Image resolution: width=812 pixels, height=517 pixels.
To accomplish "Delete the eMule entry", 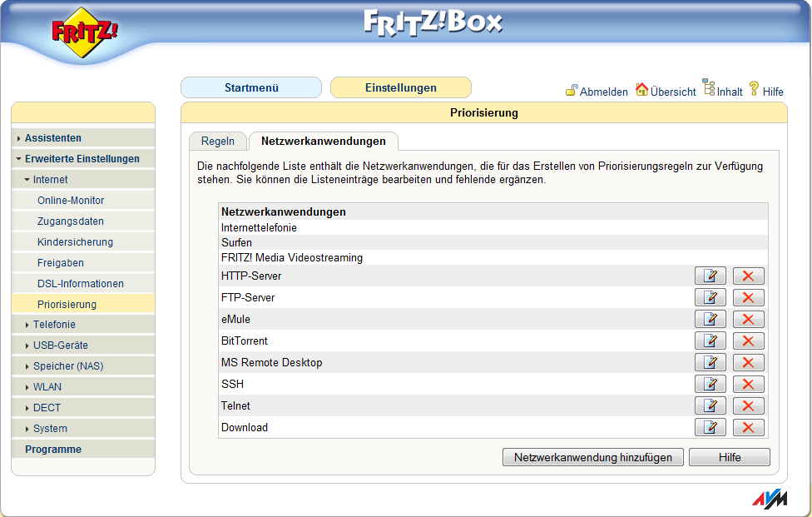I will pyautogui.click(x=747, y=319).
